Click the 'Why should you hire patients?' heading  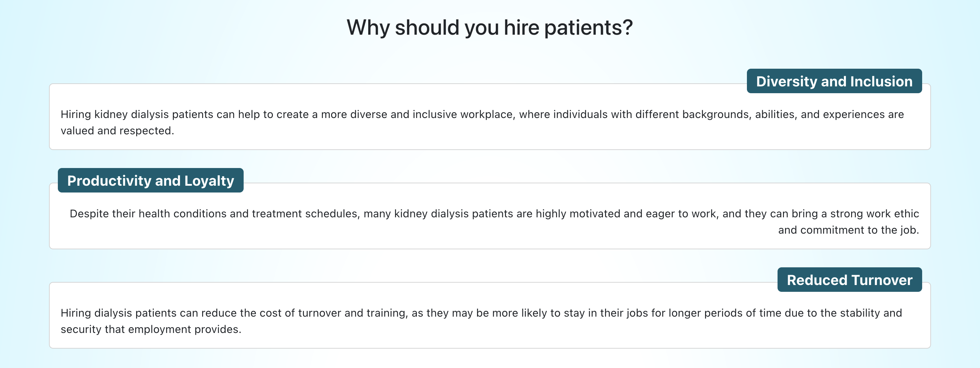point(490,28)
